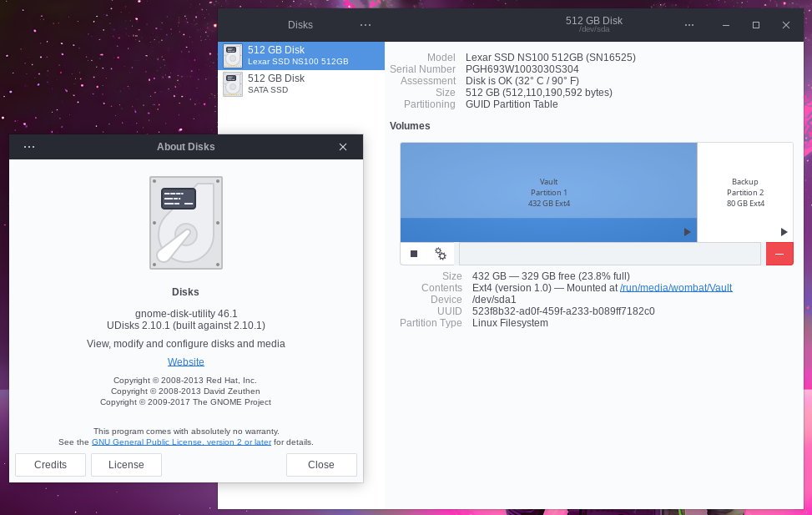
Task: Select the Backup Partition 2 volume
Action: [x=744, y=192]
